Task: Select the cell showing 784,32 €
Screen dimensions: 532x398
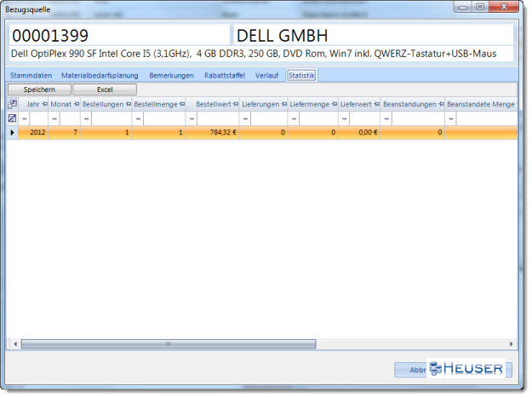Action: click(x=213, y=132)
